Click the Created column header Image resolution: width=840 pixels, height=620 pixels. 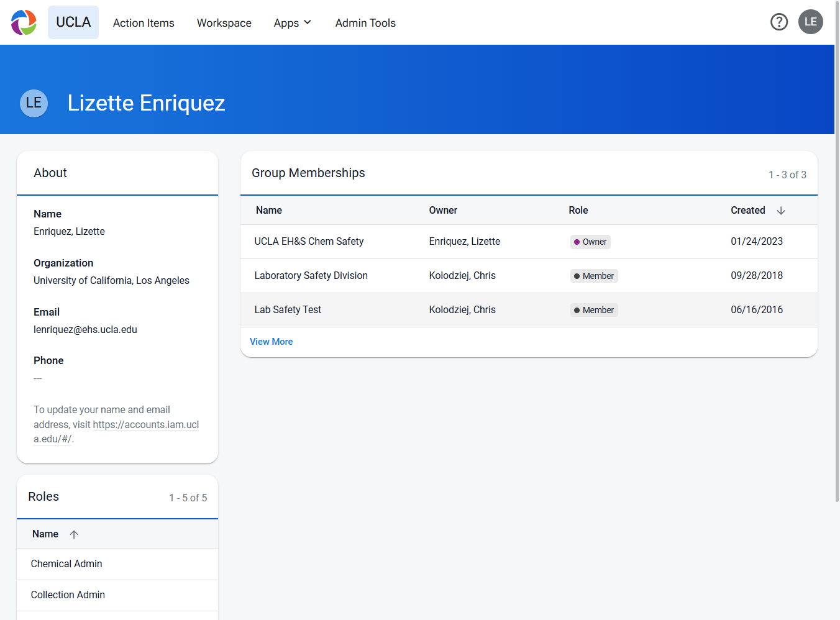(748, 211)
